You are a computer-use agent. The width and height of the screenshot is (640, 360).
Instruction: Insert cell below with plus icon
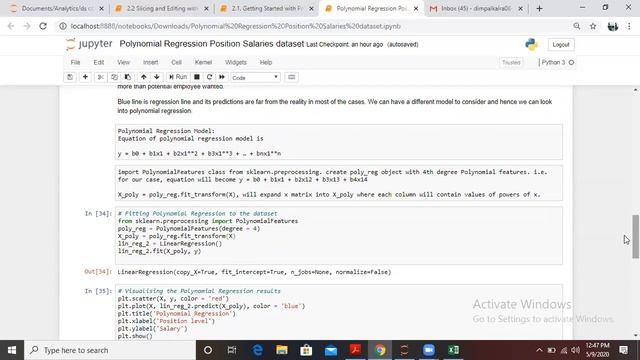click(85, 77)
